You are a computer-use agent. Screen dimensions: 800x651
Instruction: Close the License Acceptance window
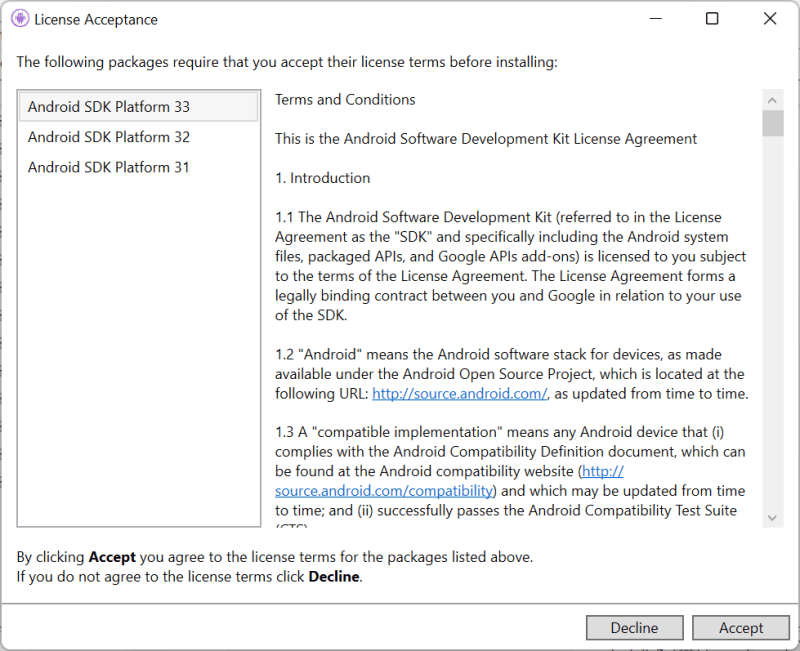770,19
